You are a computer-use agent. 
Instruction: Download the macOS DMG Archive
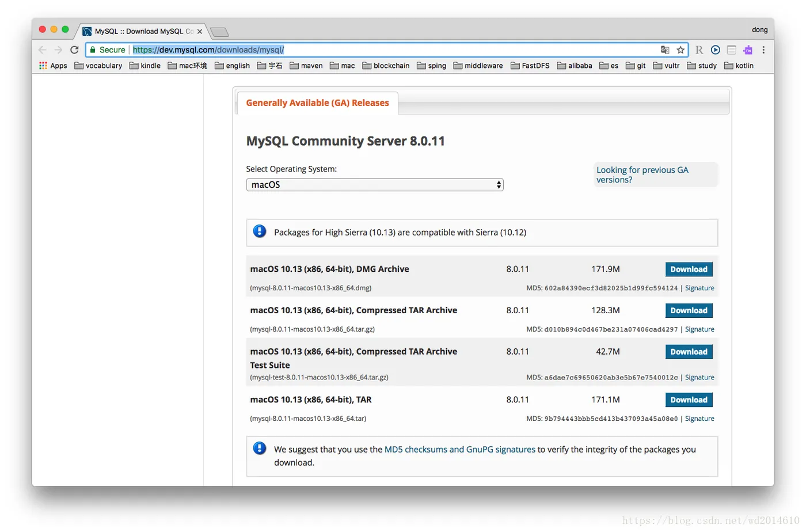(x=689, y=269)
